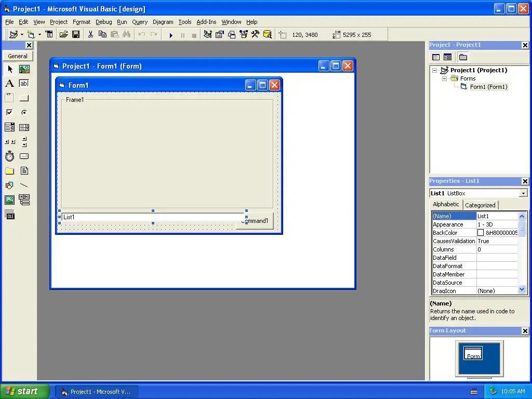
Task: Switch to the Categorized properties tab
Action: (480, 205)
